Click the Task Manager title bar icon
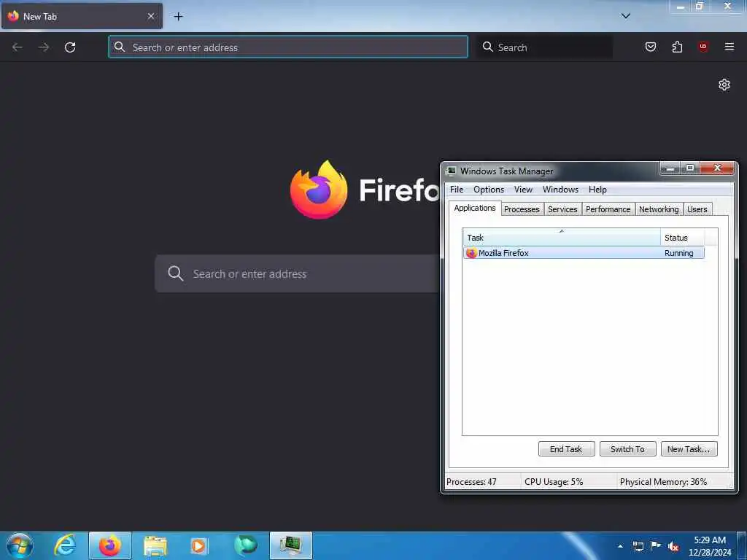The height and width of the screenshot is (560, 747). (451, 171)
